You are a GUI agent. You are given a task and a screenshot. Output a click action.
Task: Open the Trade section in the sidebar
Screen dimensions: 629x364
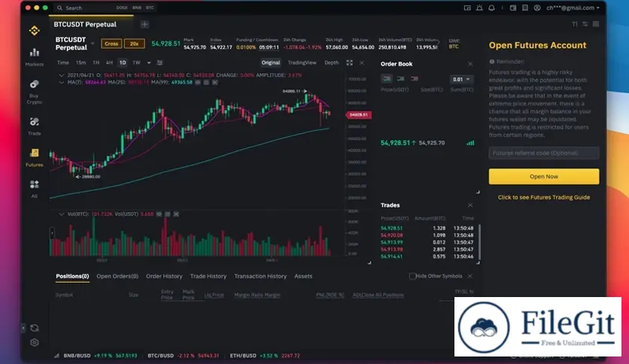pos(35,126)
